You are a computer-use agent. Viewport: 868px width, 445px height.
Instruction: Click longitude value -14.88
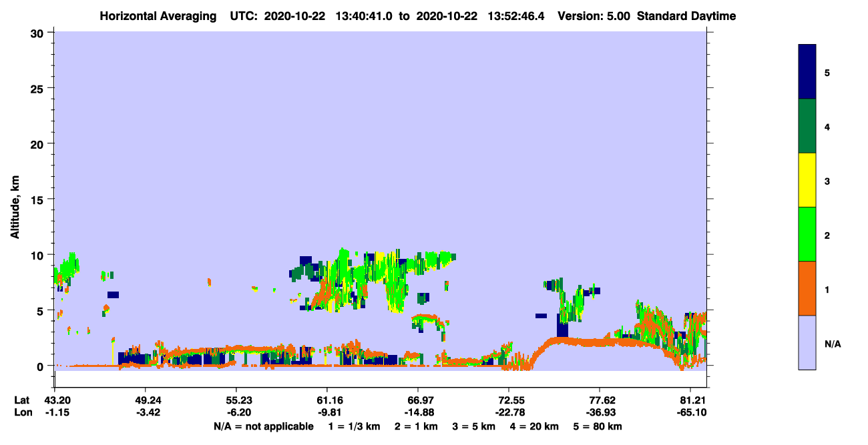(418, 412)
